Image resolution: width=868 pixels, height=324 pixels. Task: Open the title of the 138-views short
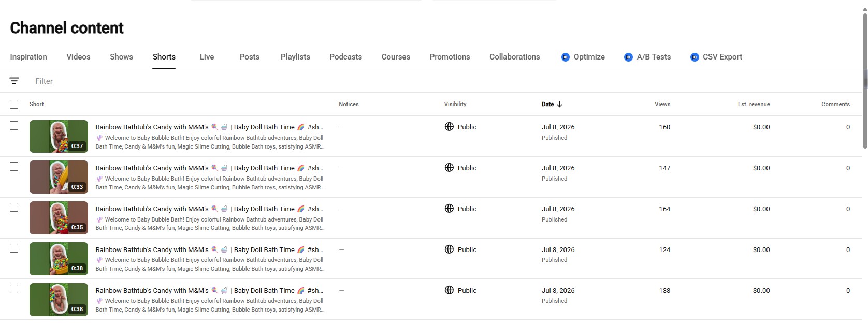tap(209, 290)
